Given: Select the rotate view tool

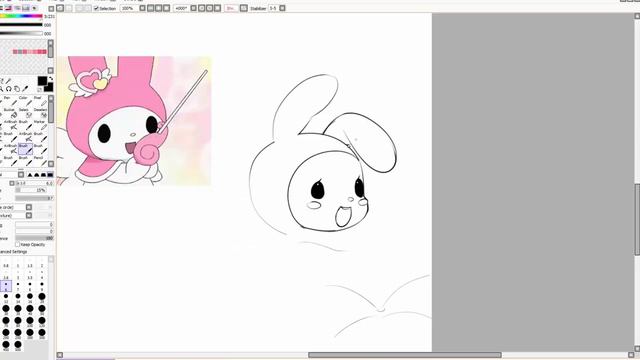Looking at the screenshot, I should [x=9, y=89].
